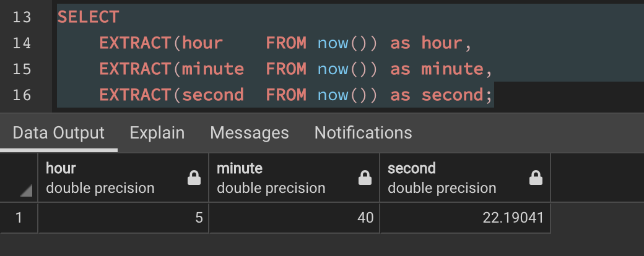Click the lock icon in second column
The width and height of the screenshot is (644, 256).
point(536,179)
